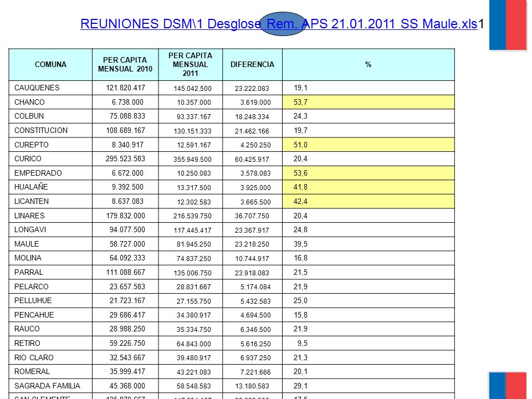Click the LINARES row name

click(x=29, y=216)
